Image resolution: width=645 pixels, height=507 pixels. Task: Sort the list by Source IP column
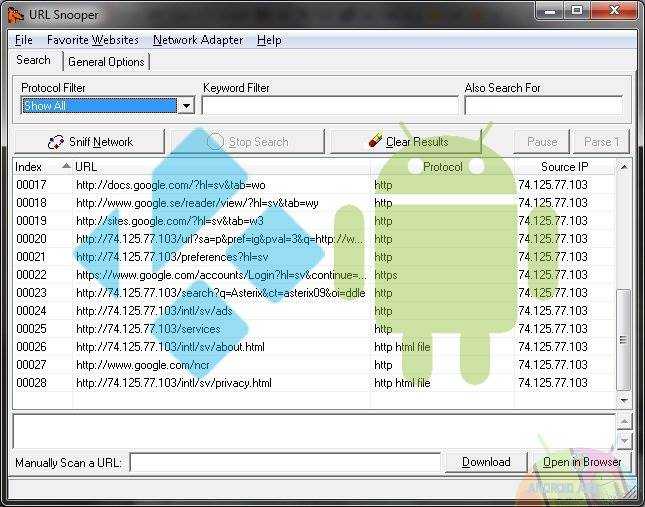click(x=565, y=167)
